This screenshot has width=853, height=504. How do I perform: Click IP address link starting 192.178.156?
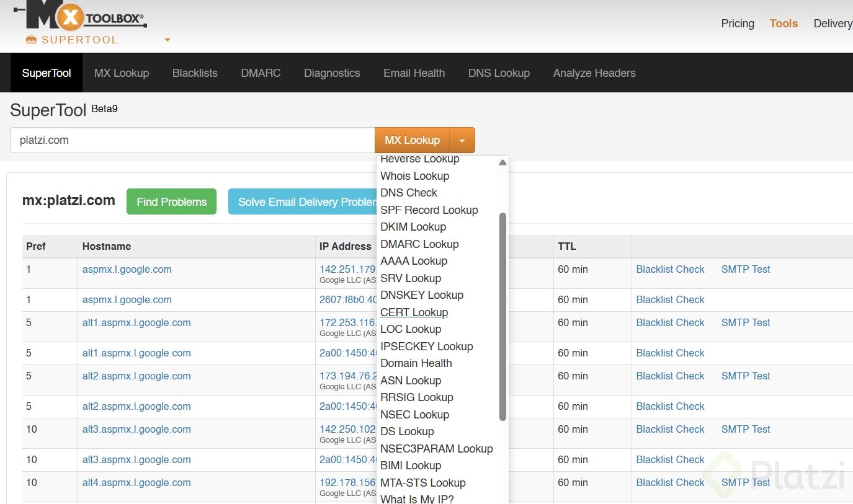coord(348,483)
